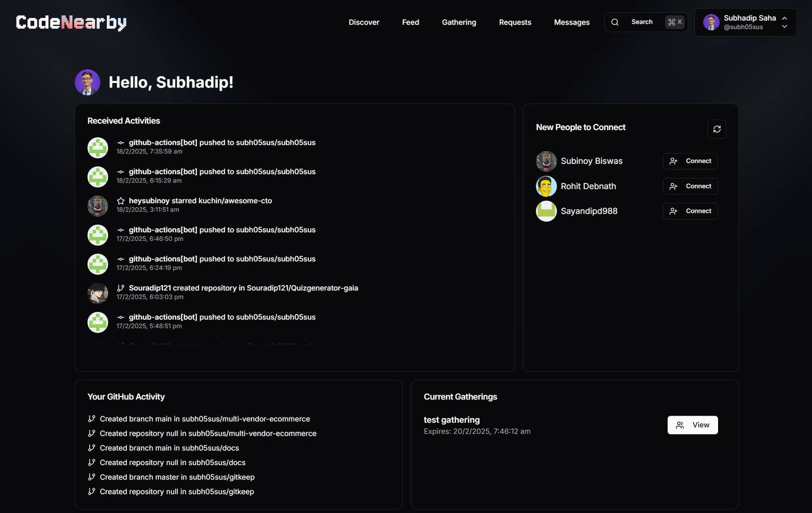Click the group icon inside the View button
The height and width of the screenshot is (513, 812).
[680, 425]
